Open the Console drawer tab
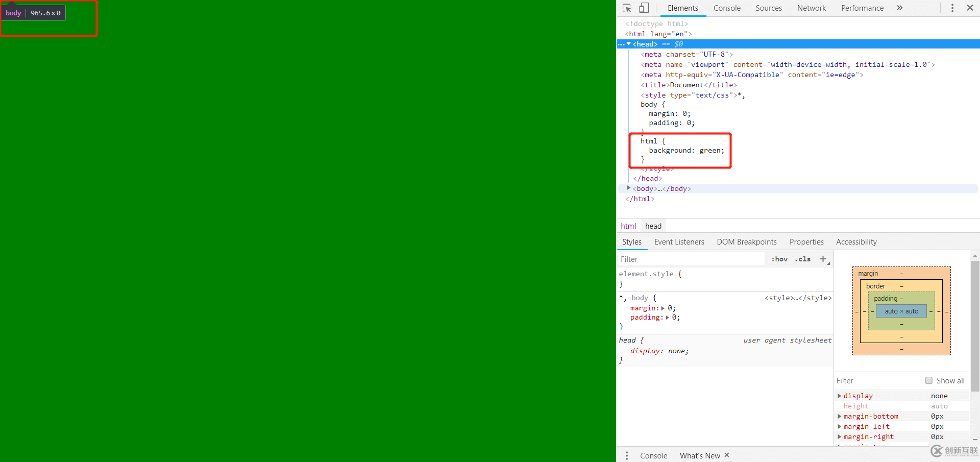This screenshot has height=462, width=980. (x=653, y=455)
